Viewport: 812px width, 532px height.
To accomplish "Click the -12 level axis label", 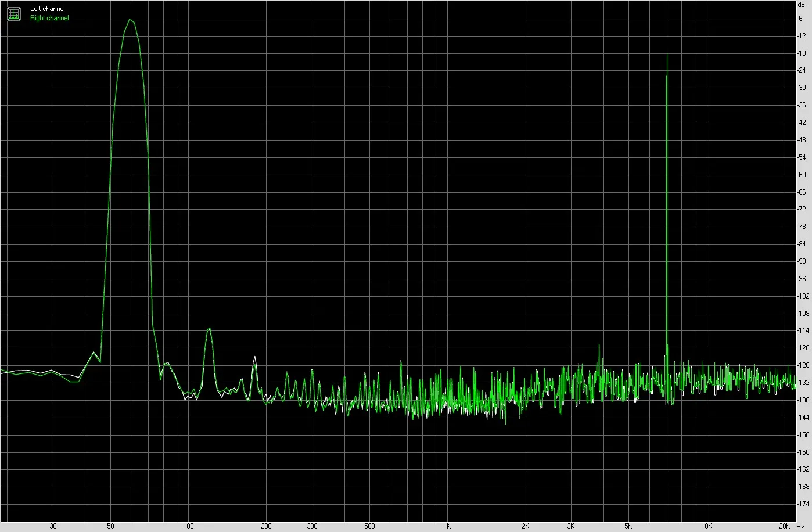I will point(802,36).
